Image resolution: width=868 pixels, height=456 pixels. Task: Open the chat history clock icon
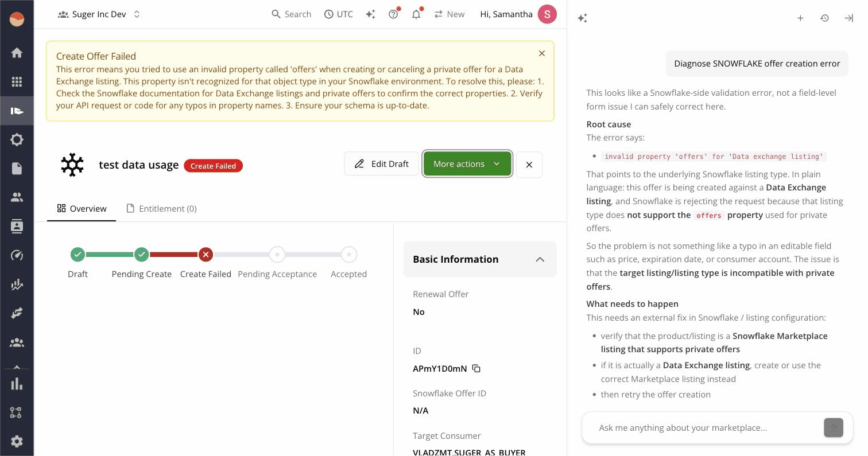pos(824,18)
